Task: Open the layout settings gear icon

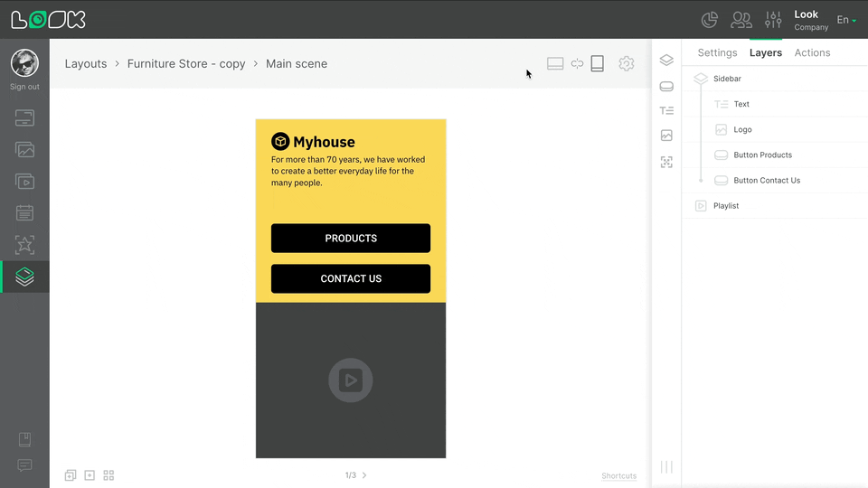Action: point(626,63)
